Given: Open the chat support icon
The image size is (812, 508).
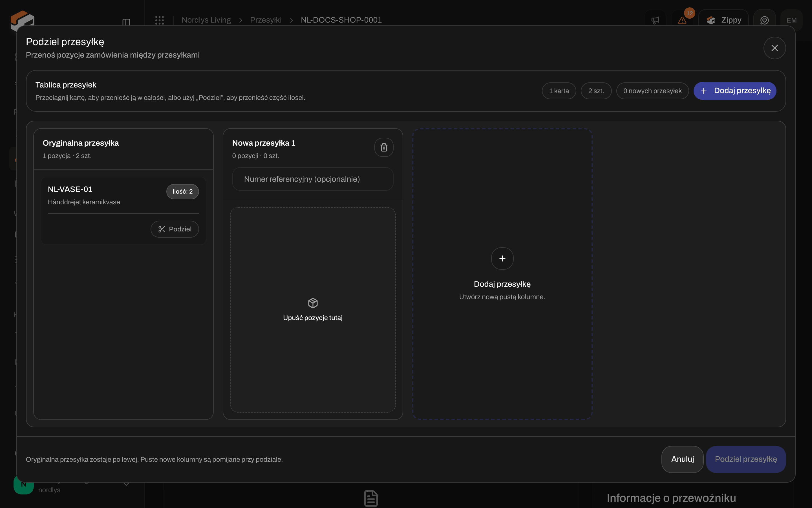Looking at the screenshot, I should pos(764,21).
